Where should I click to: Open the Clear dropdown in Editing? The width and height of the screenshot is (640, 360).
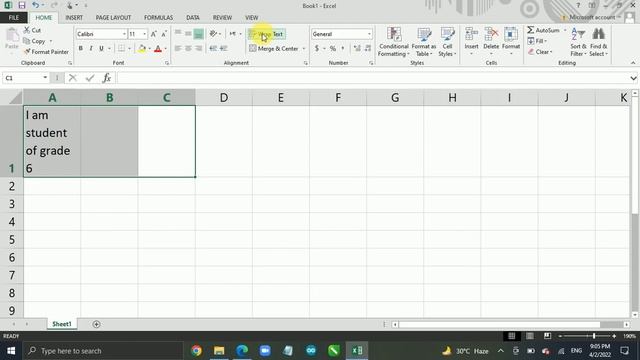pos(540,52)
